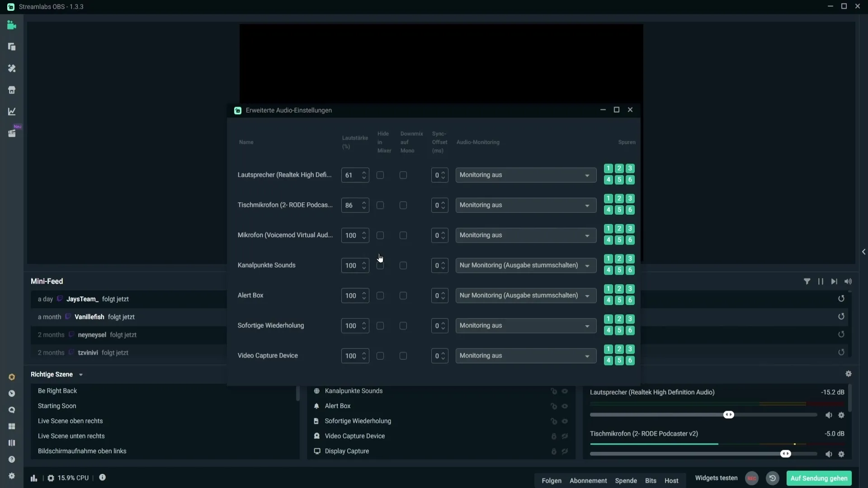
Task: Enable Downmix auf Mono for Alert Box
Action: 403,296
